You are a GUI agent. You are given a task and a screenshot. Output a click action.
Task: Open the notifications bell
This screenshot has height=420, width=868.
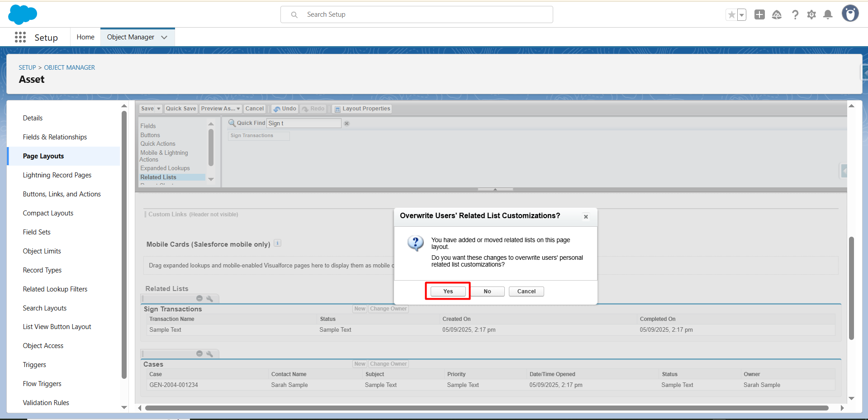tap(828, 15)
